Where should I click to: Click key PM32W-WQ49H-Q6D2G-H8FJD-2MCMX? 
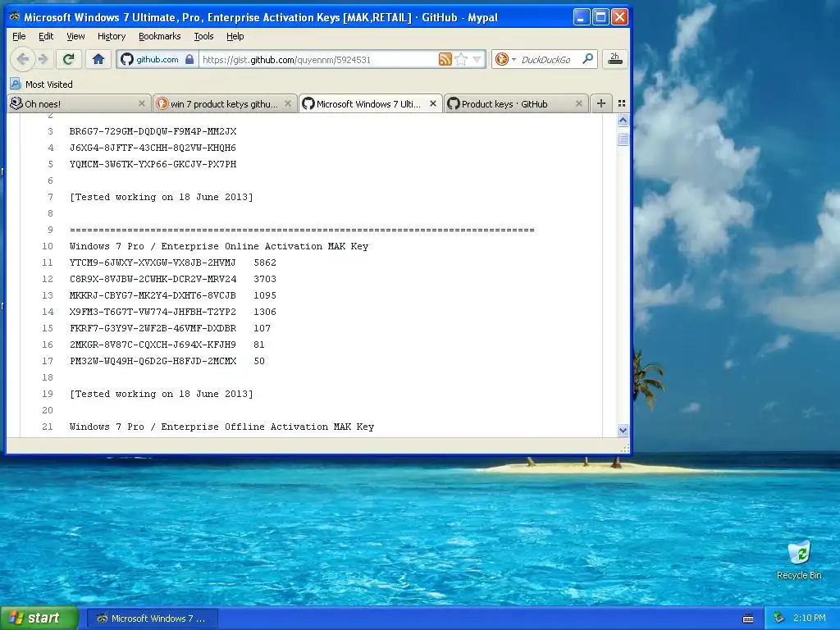tap(153, 361)
